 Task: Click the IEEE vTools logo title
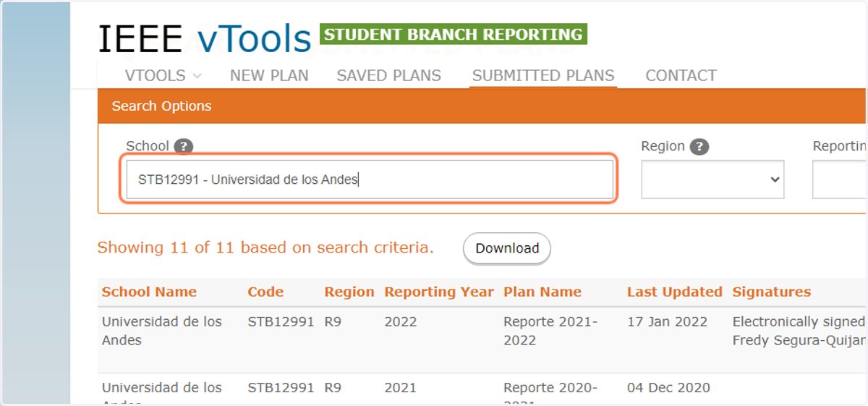pyautogui.click(x=205, y=38)
